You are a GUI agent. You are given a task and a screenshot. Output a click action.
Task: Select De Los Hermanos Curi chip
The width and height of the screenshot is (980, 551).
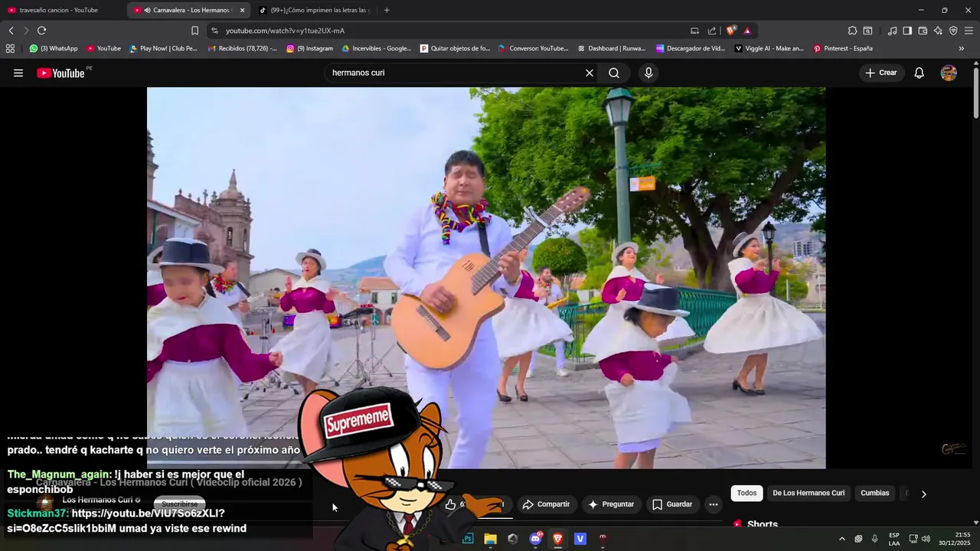point(808,493)
